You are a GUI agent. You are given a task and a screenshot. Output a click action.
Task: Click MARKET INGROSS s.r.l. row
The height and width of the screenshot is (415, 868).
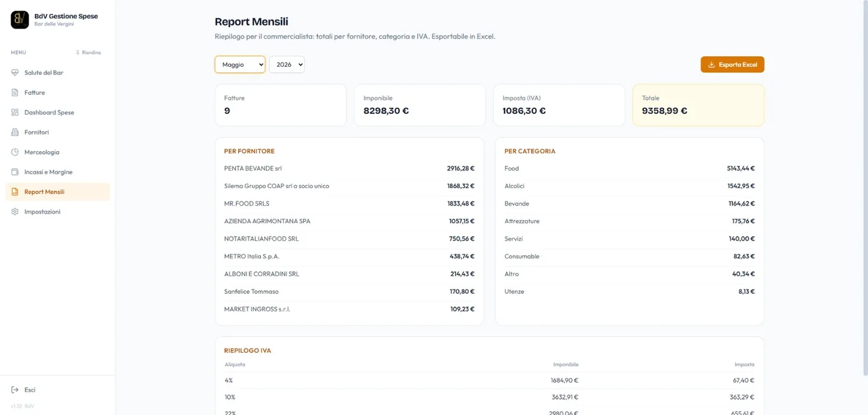click(349, 308)
